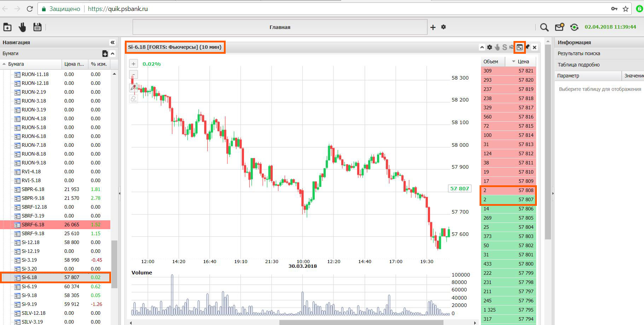Click the 57 821 ask price row
Screen dimensions: 644x325
[508, 71]
